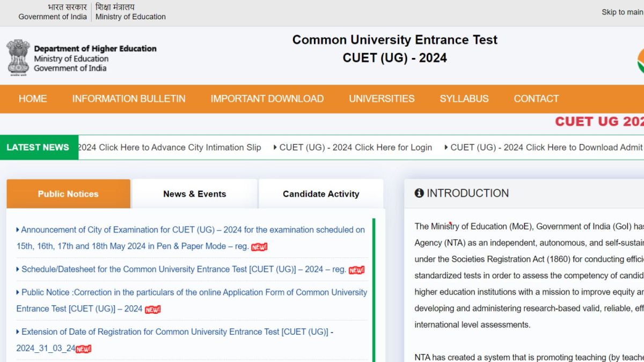
Task: Switch to the Public Notices tab
Action: (68, 194)
